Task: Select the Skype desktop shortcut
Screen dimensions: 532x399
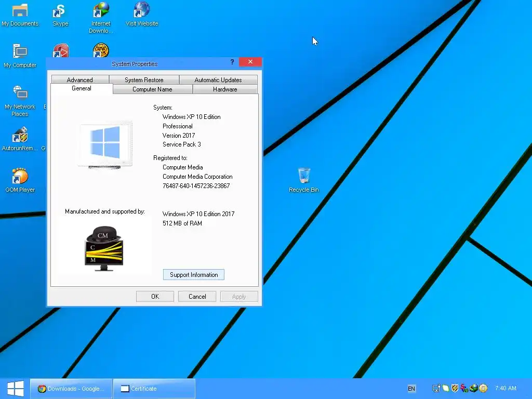Action: [x=60, y=15]
